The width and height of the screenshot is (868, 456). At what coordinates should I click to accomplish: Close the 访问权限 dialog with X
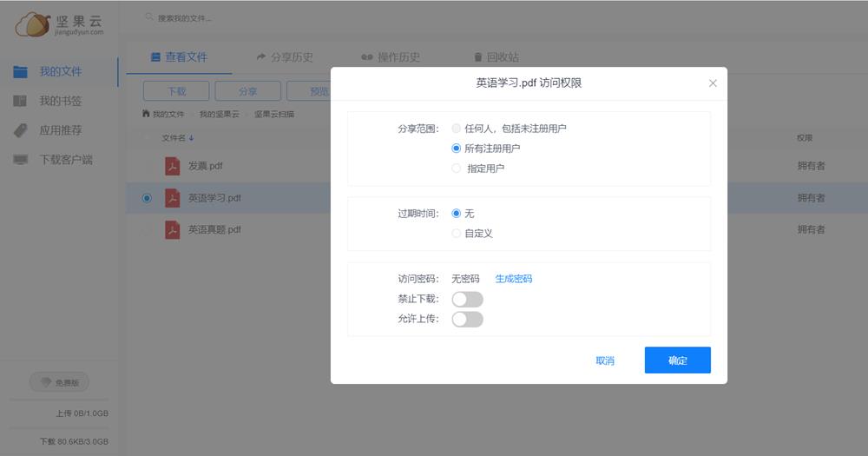click(713, 83)
